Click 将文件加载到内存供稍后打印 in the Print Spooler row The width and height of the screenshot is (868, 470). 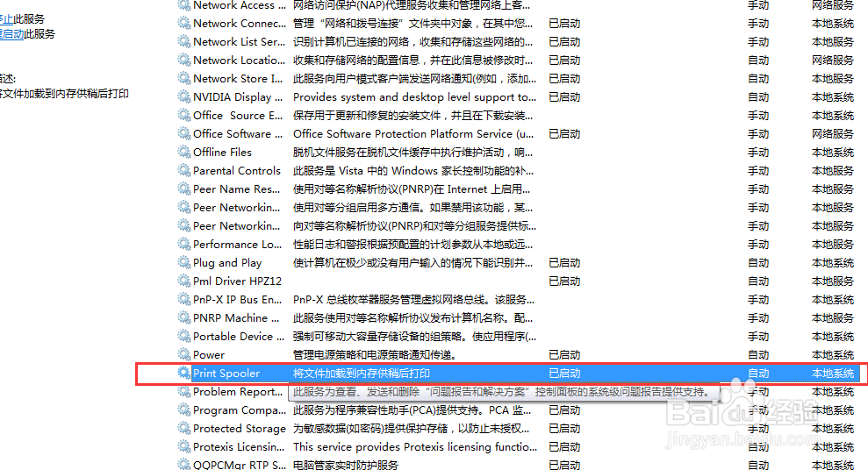click(x=362, y=374)
